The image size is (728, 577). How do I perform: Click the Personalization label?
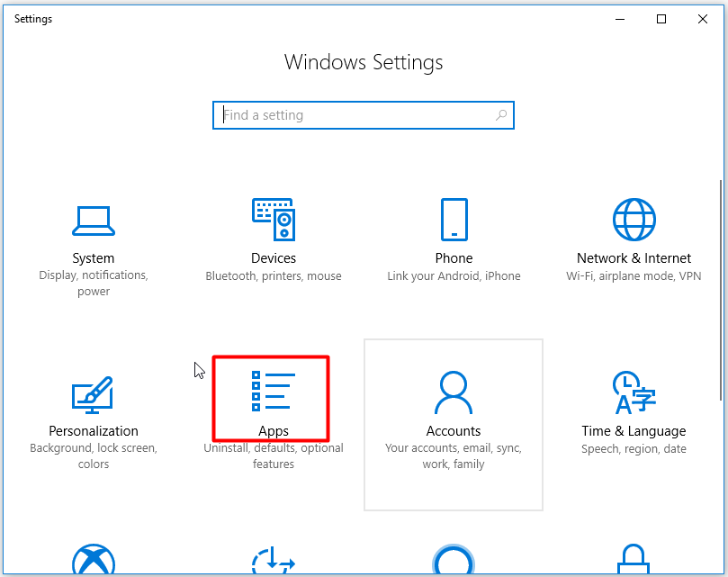(94, 430)
